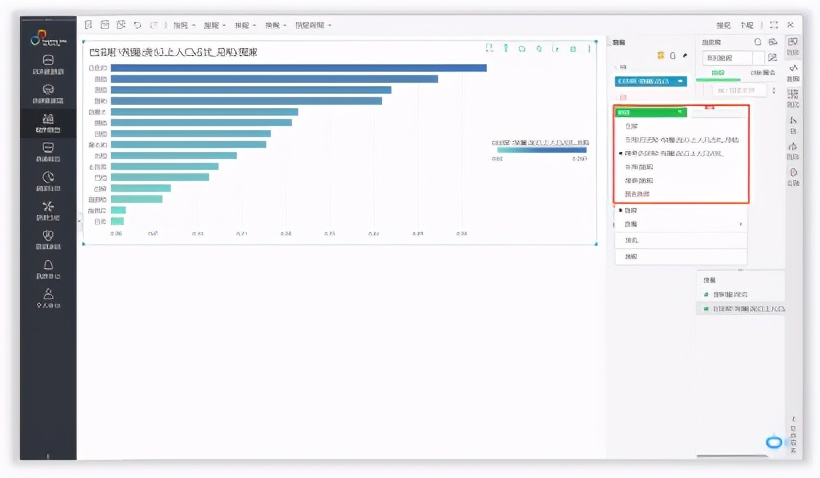Screen dimensions: 820x478
Task: Click the blue gradient color legend bar
Action: click(541, 150)
